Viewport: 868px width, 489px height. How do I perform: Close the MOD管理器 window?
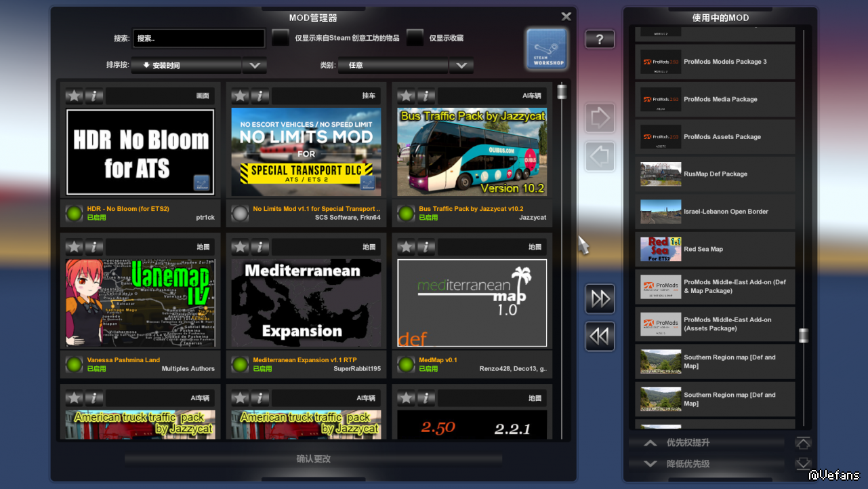[566, 16]
